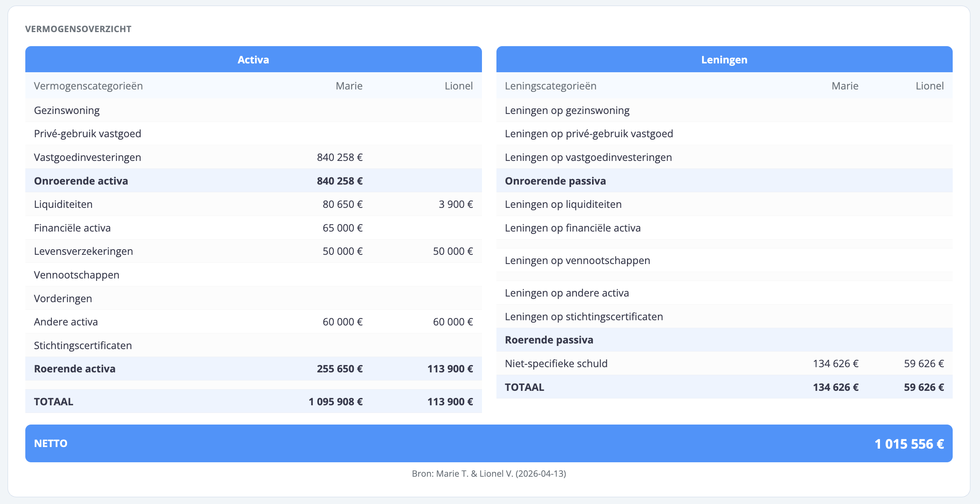Click Marie's Levensverzekeringen amount 50 000 €

coord(342,251)
